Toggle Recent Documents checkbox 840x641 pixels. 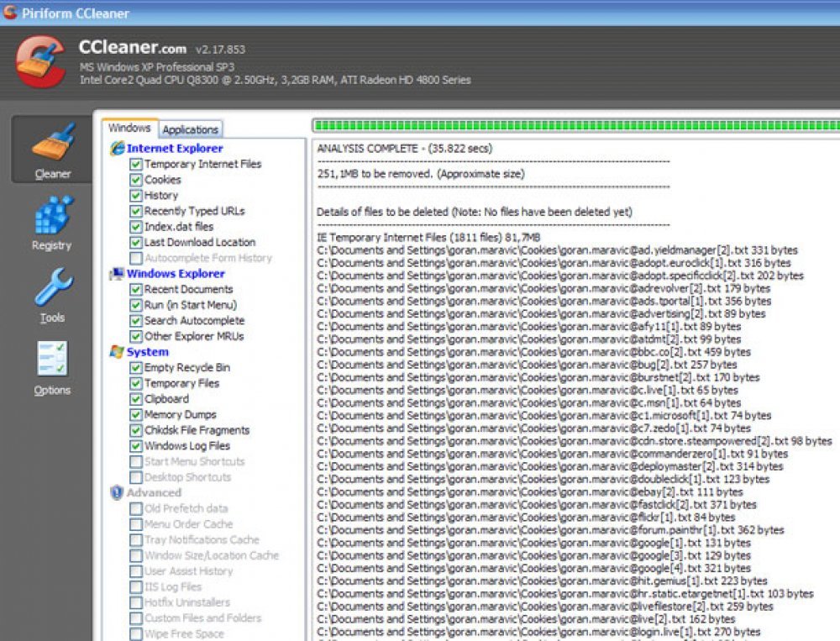(x=136, y=289)
